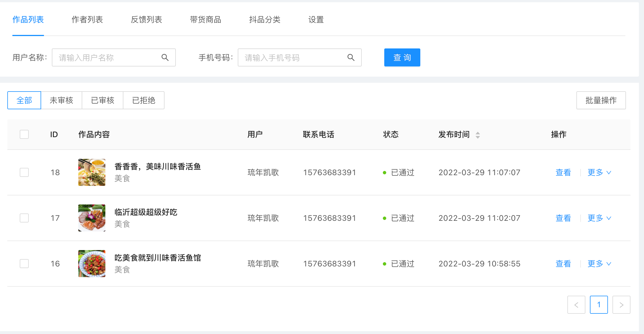Click the timestamp 2022-03-29 11:02:07
This screenshot has width=644, height=334.
coord(479,218)
